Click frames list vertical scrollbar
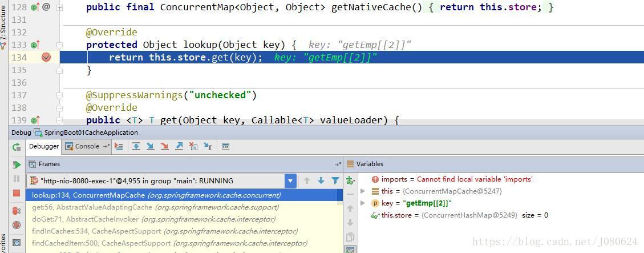 click(340, 198)
